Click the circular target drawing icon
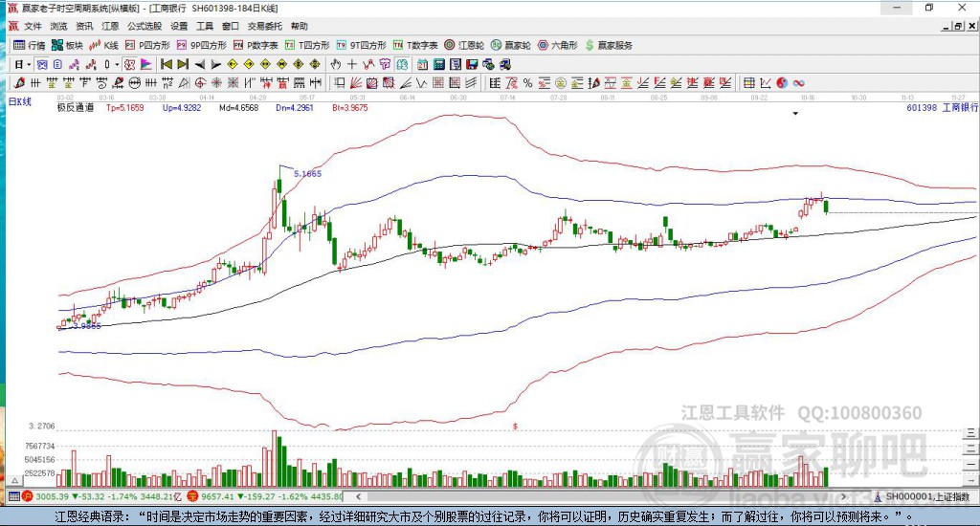This screenshot has height=526, width=980. 201,83
